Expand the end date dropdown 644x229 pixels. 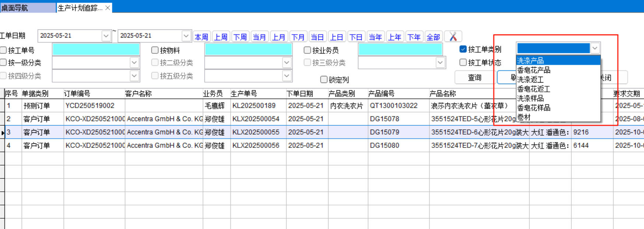[x=186, y=36]
